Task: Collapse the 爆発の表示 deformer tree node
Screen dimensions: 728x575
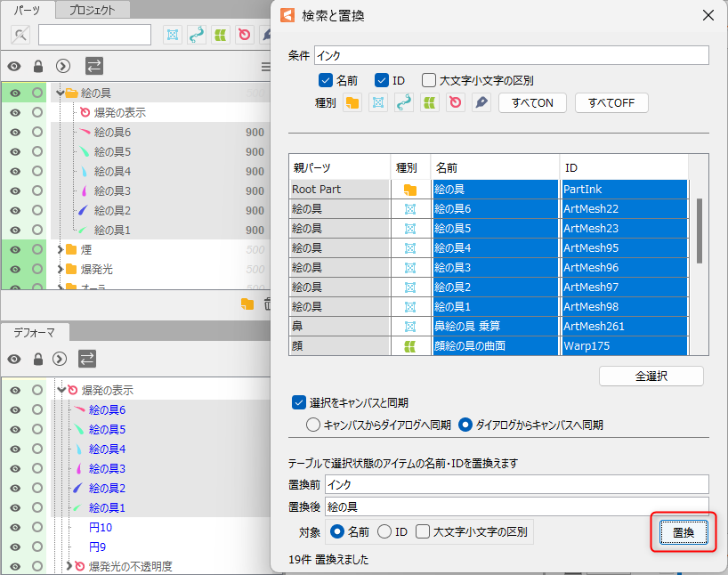Action: pos(61,390)
